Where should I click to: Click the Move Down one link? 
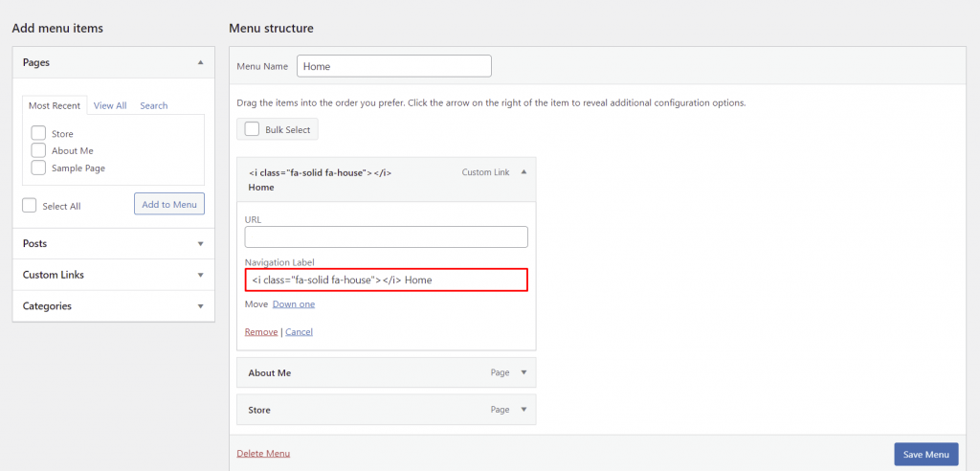[293, 304]
